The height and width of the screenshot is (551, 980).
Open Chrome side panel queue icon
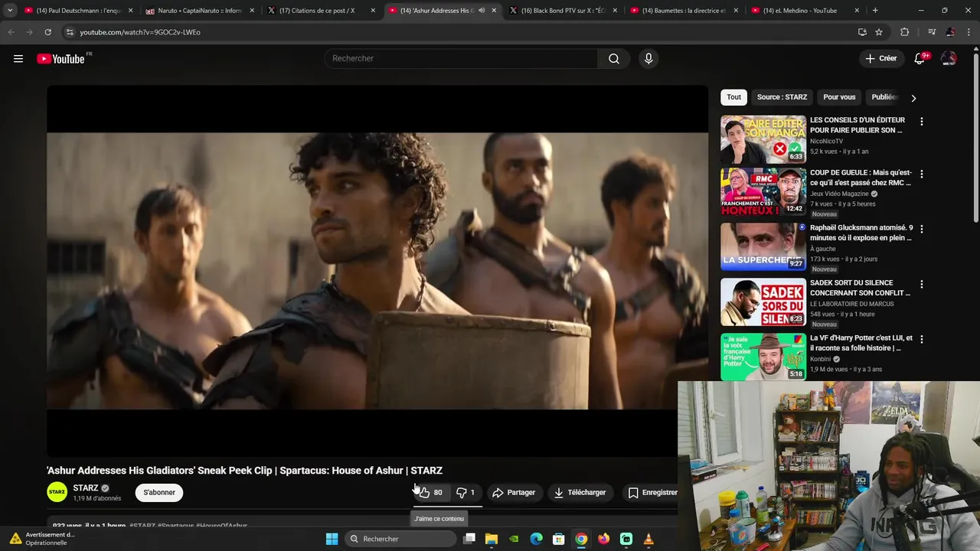tap(932, 32)
